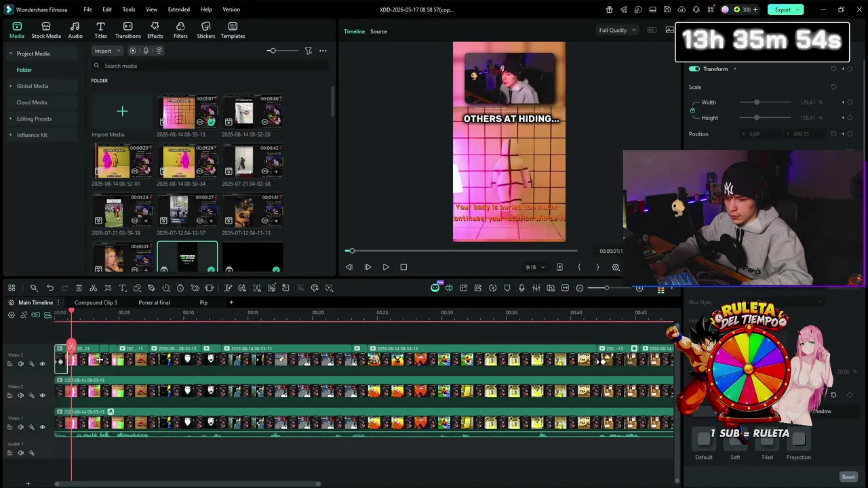Delete the selected clip with trash icon
868x488 pixels.
pyautogui.click(x=79, y=288)
